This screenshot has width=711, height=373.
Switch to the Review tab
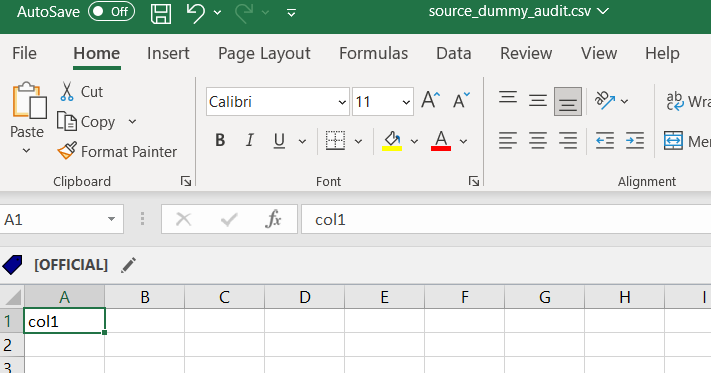(x=526, y=53)
